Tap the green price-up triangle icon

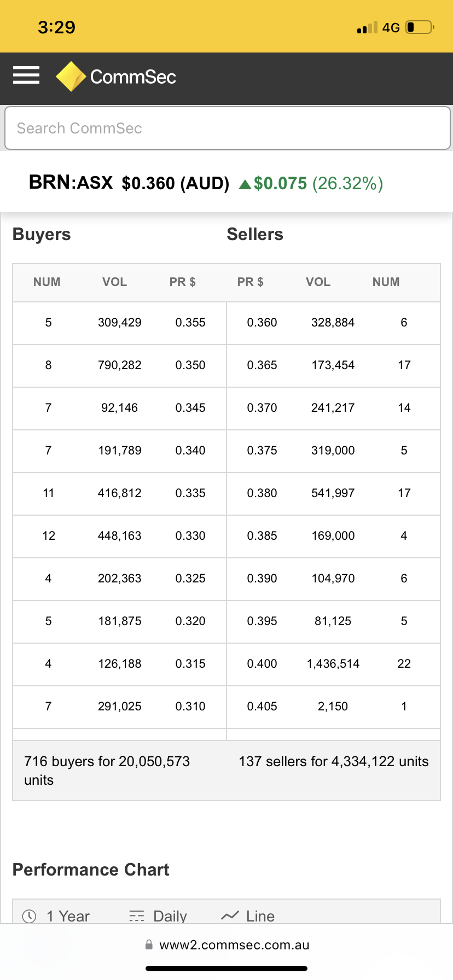coord(245,184)
